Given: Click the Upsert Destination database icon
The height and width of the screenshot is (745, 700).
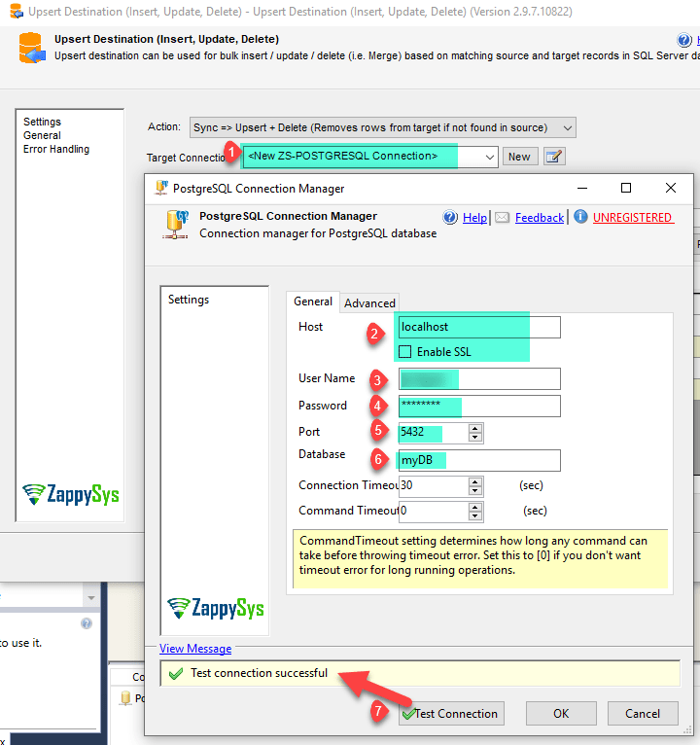Looking at the screenshot, I should (x=32, y=48).
